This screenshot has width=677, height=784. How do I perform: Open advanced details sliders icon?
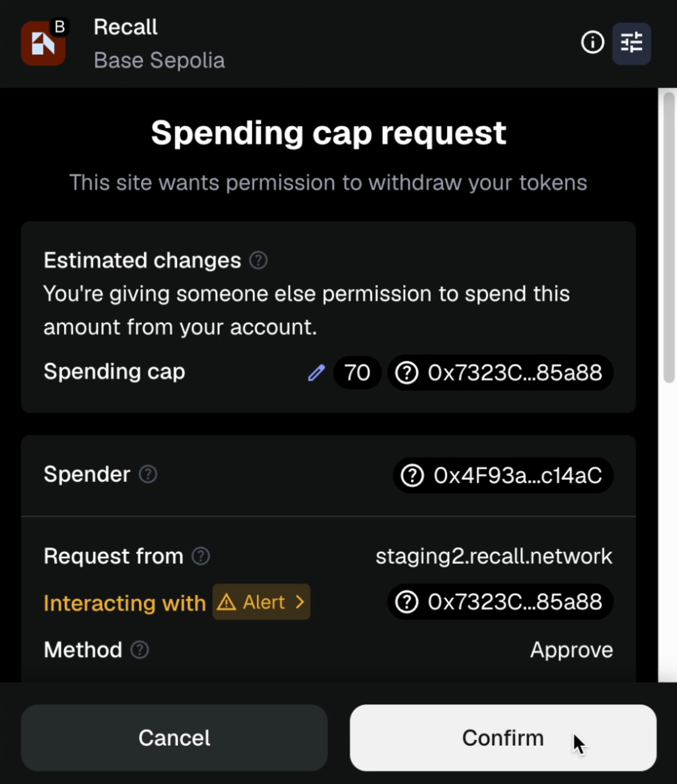(x=632, y=43)
